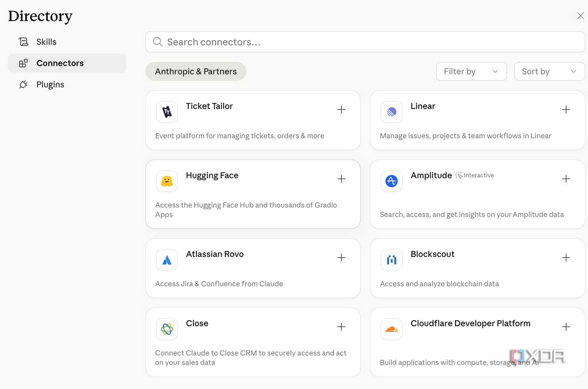The height and width of the screenshot is (389, 588).
Task: Click the Hugging Face emoji icon
Action: 167,181
